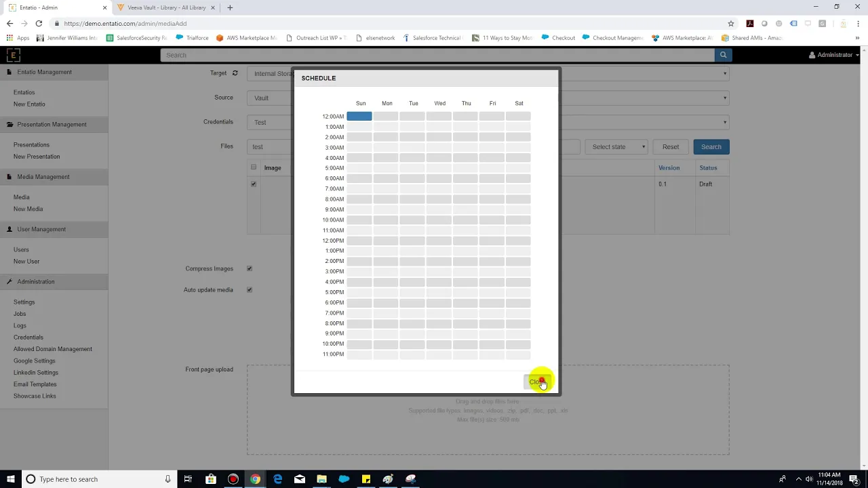Viewport: 868px width, 488px height.
Task: Open Allowed Domain Management link
Action: 53,349
